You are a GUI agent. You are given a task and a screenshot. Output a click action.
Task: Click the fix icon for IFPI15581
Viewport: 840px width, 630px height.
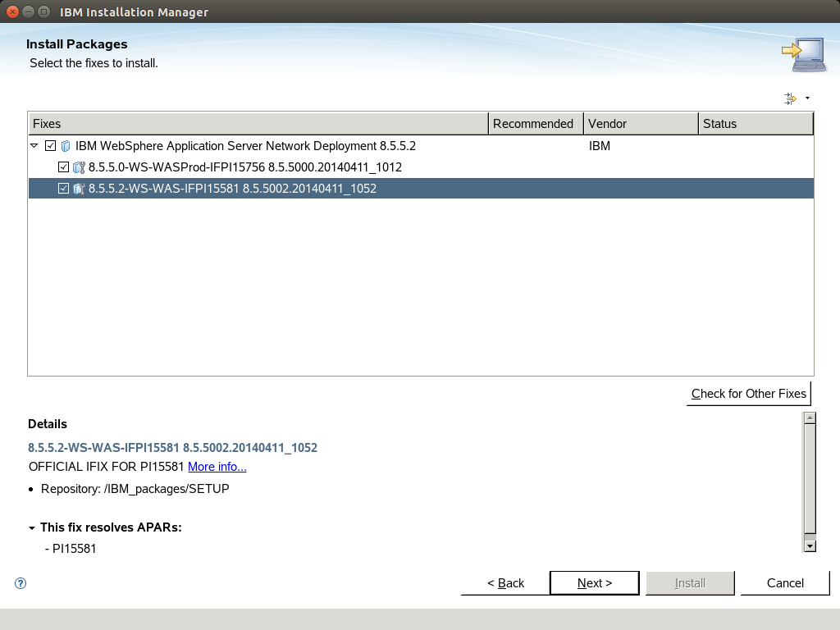click(x=79, y=189)
